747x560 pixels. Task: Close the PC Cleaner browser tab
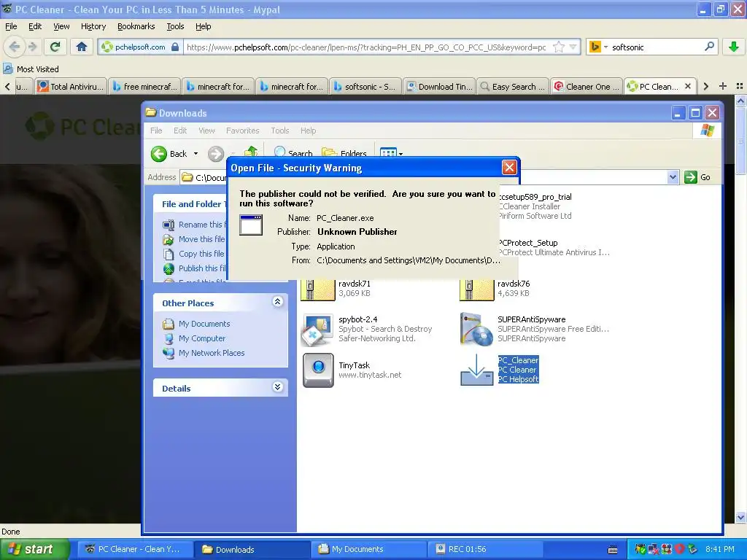click(x=687, y=86)
